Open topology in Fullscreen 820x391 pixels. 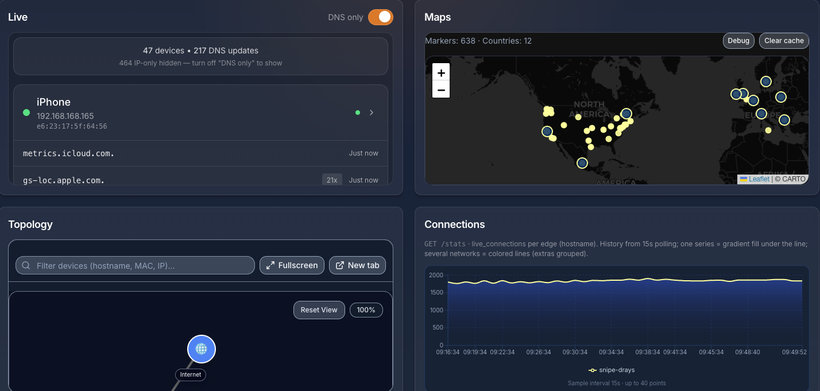click(292, 266)
